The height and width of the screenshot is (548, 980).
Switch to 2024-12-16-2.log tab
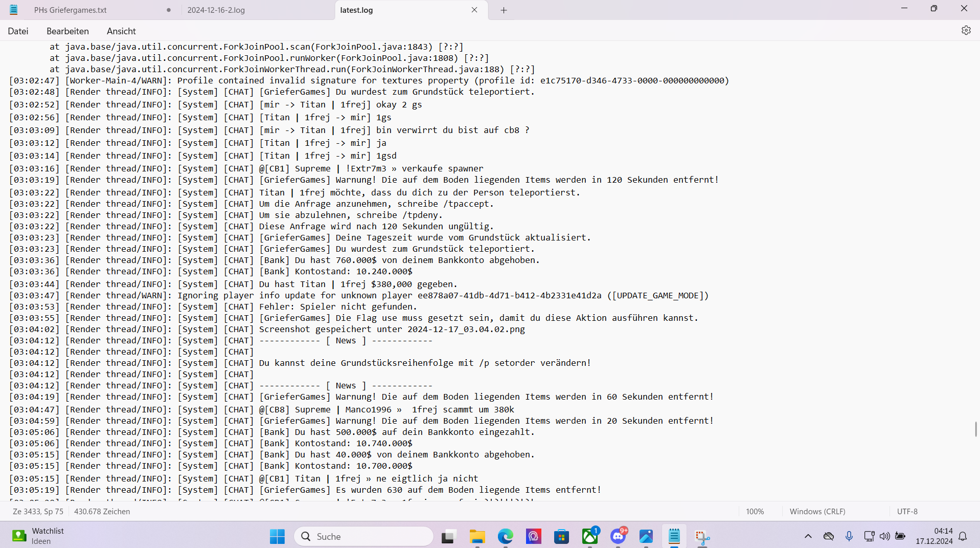[x=216, y=10]
